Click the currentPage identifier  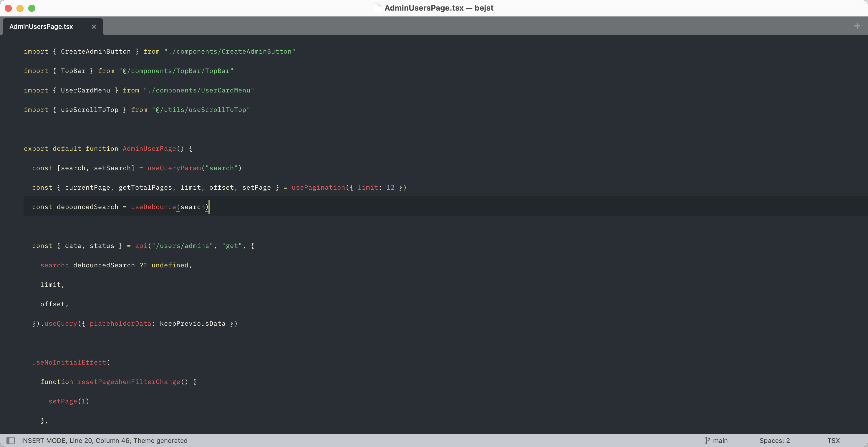[x=88, y=188]
